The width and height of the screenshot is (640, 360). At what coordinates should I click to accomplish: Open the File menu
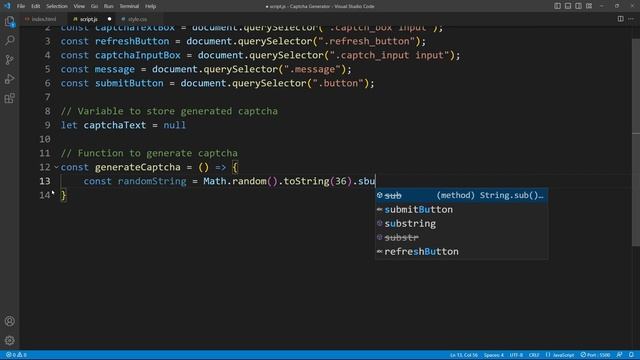click(x=21, y=6)
